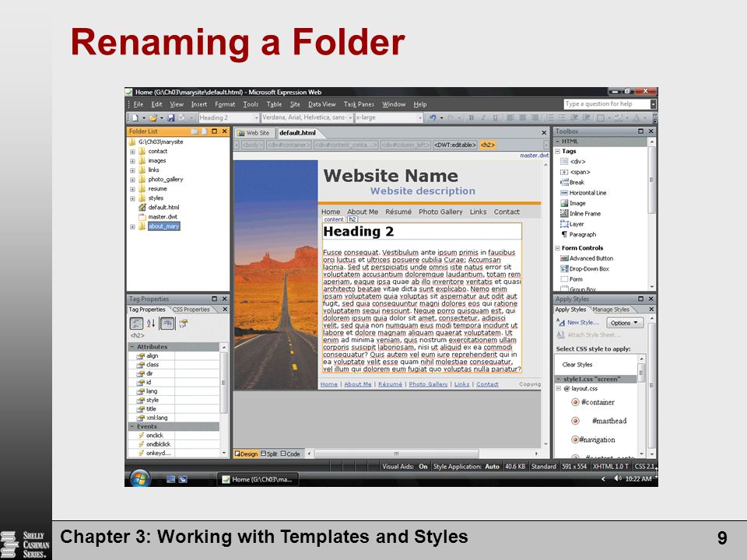The height and width of the screenshot is (560, 747).
Task: Click the volume speaker tray icon
Action: click(x=617, y=478)
